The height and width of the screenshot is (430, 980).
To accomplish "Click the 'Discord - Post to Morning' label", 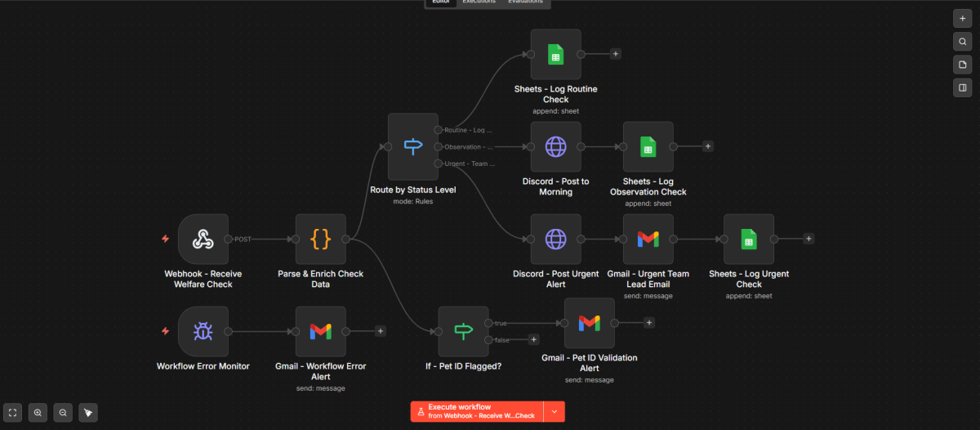I will pos(555,186).
